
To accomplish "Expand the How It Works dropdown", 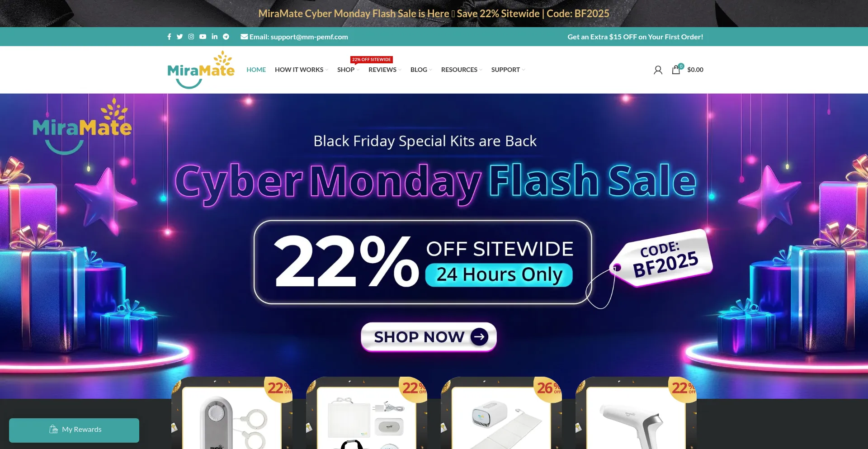I will [x=302, y=70].
